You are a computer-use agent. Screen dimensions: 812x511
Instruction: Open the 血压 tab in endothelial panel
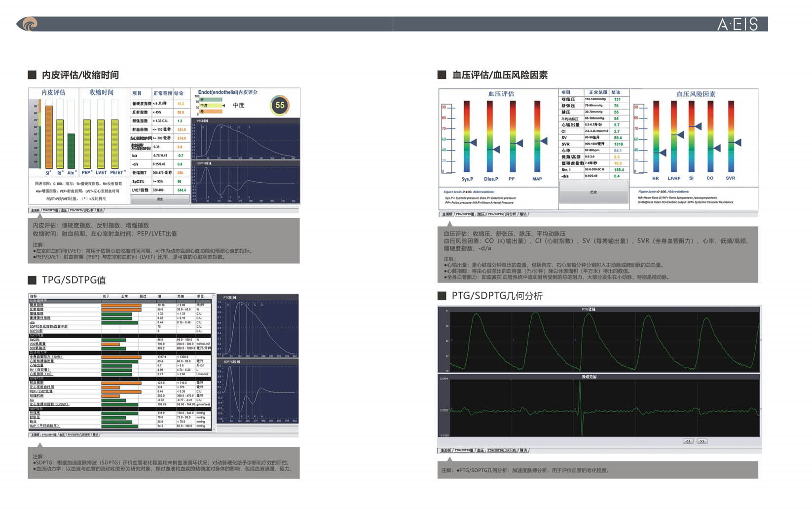pyautogui.click(x=64, y=210)
